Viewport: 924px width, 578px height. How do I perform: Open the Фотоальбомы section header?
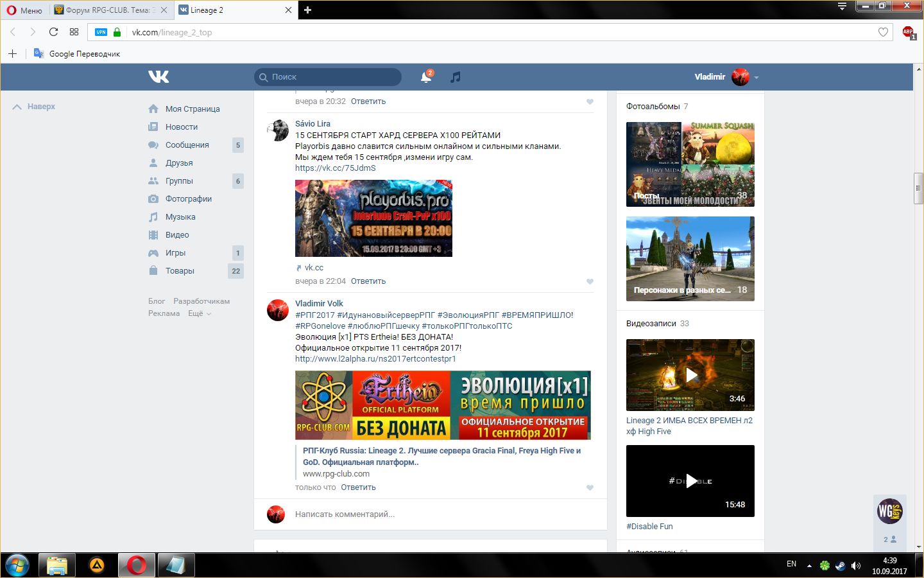[x=653, y=107]
